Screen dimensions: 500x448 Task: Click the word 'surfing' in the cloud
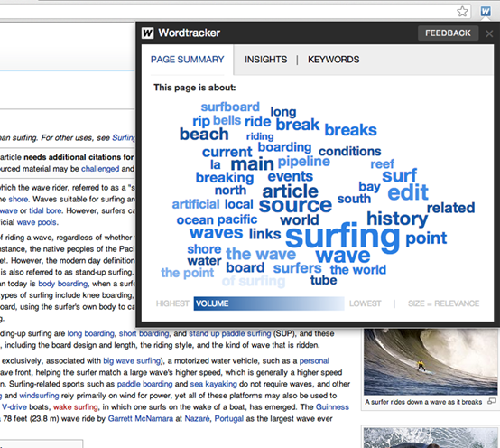tap(342, 236)
